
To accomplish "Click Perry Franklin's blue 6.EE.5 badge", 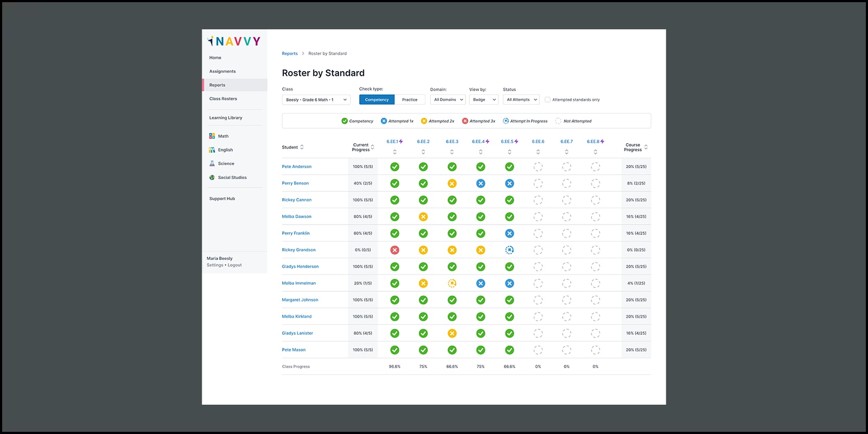I will (509, 233).
